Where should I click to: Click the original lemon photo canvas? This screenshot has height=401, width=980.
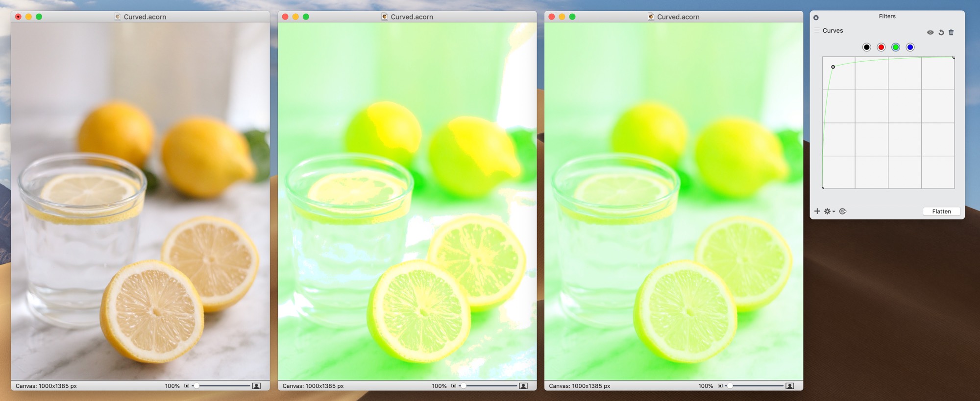pos(140,201)
